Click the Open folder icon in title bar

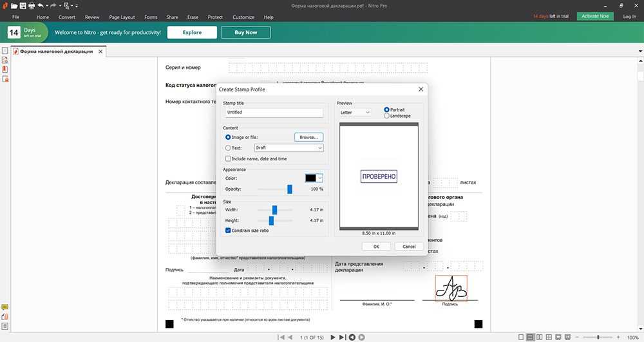point(14,5)
